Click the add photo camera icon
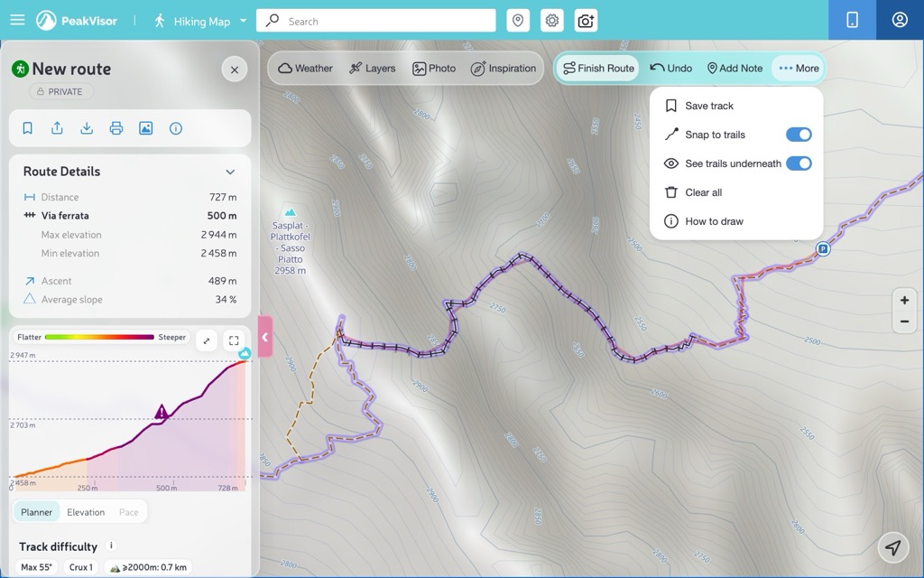924x578 pixels. pyautogui.click(x=587, y=21)
